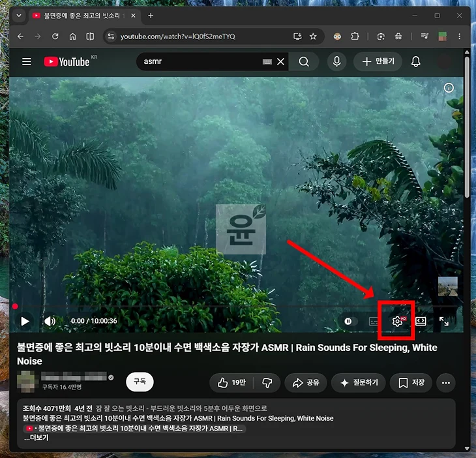Click the 0:00 / 10:00:36 time display
Image resolution: width=476 pixels, height=458 pixels.
(94, 321)
